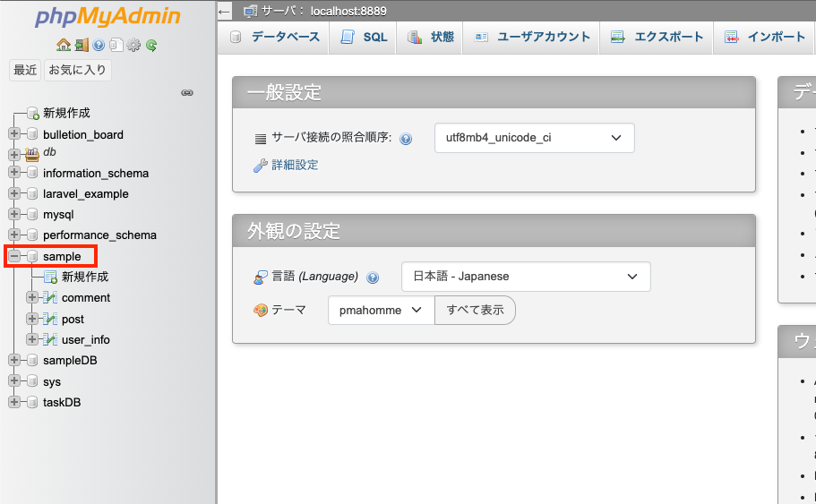The width and height of the screenshot is (816, 504).
Task: Open the user_info table name
Action: (x=86, y=340)
